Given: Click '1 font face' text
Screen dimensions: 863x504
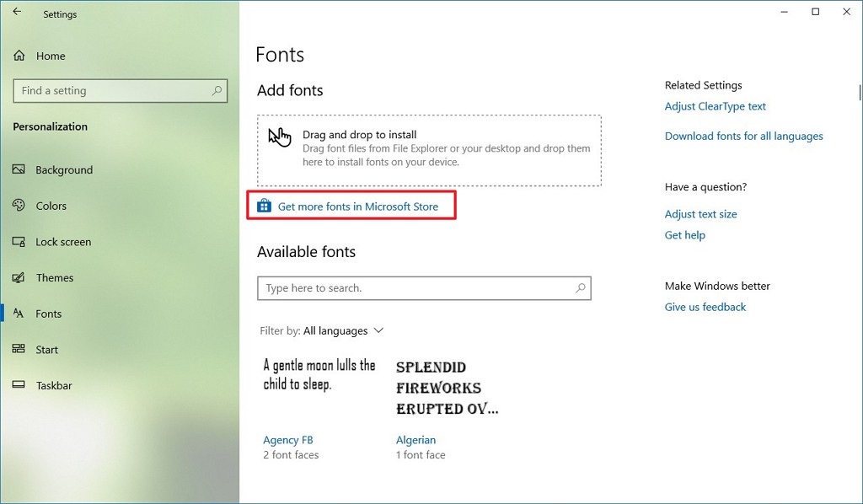Looking at the screenshot, I should [421, 454].
